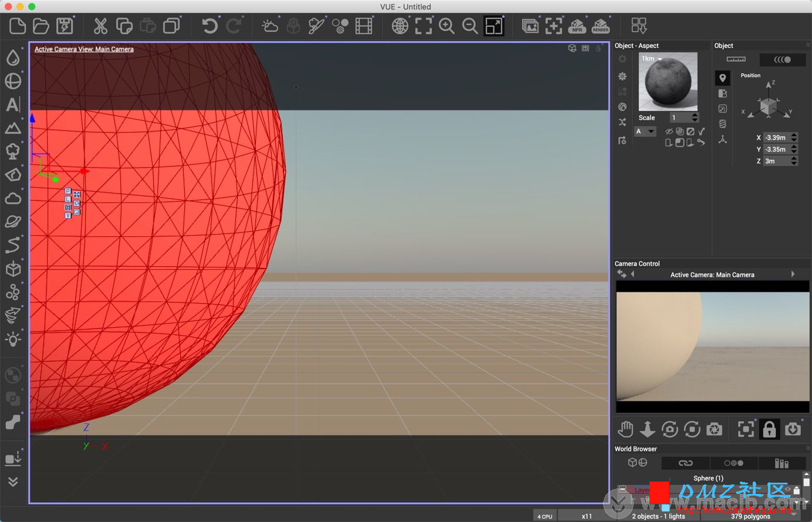Click the camera preview render thumbnail
Viewport: 812px width, 522px height.
713,347
